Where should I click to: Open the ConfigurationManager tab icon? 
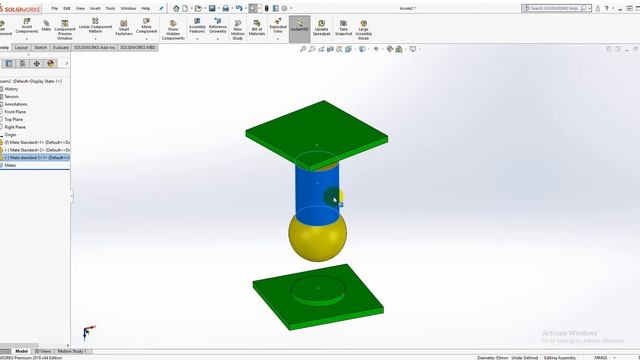click(x=22, y=63)
